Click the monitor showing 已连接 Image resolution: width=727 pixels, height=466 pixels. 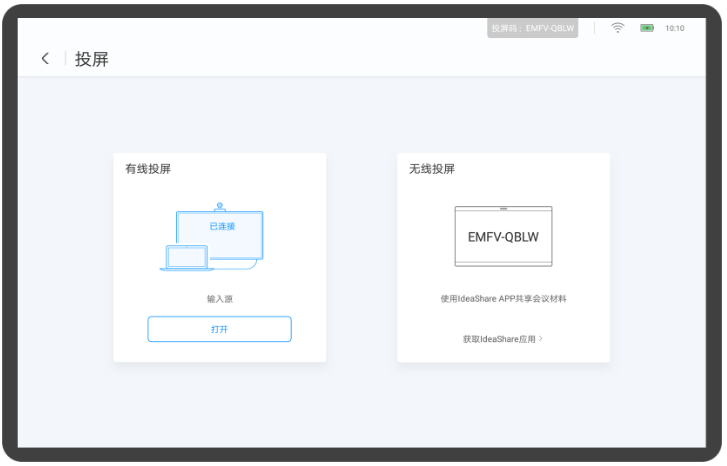coord(220,235)
